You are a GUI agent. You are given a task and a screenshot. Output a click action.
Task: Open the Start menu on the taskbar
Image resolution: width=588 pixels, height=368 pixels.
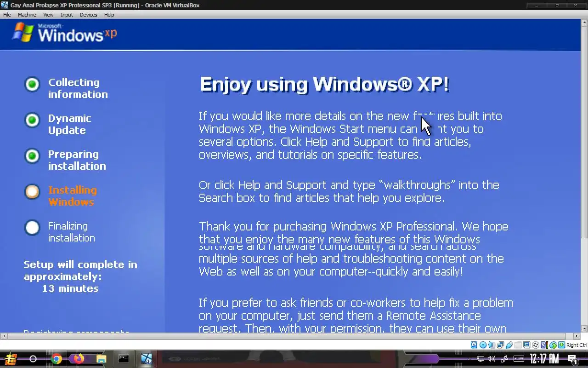click(x=11, y=359)
